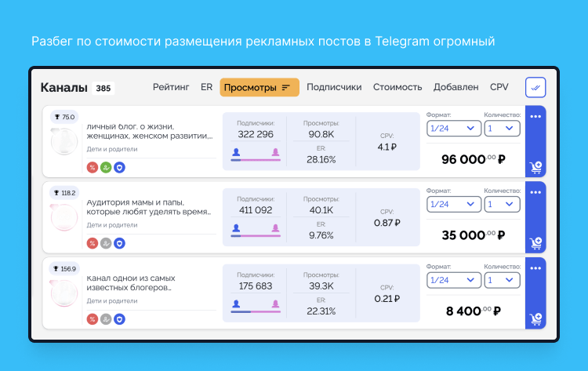Open three-dots menu for 96 000 ₽ channel
Image resolution: width=588 pixels, height=371 pixels.
pyautogui.click(x=535, y=117)
